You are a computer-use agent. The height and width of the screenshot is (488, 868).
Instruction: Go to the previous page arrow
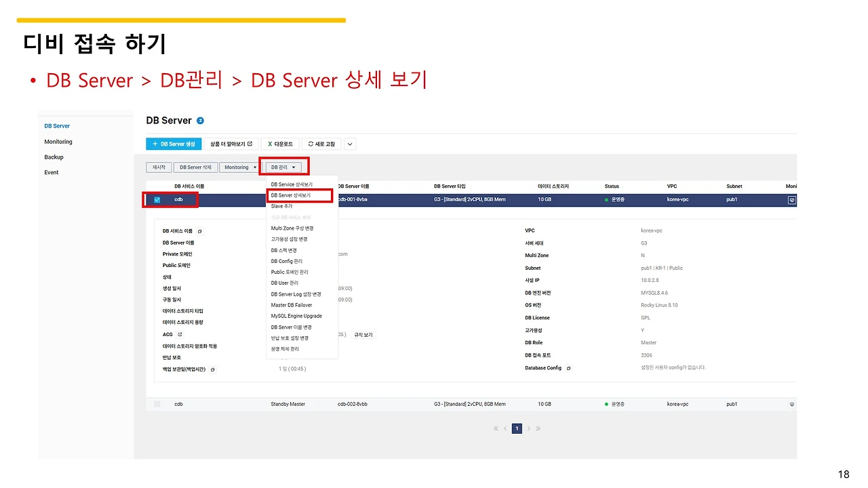(505, 428)
